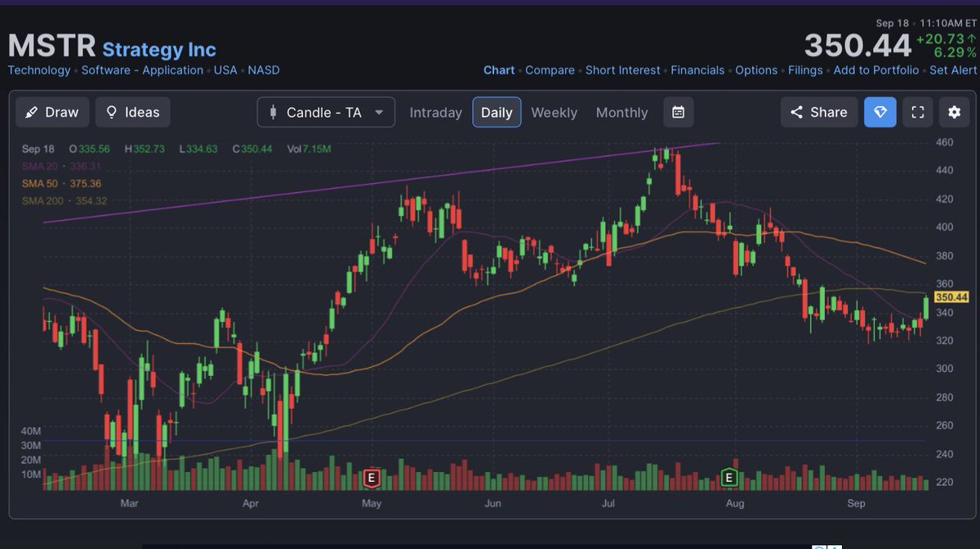Image resolution: width=980 pixels, height=549 pixels.
Task: Click the SMA 20 indicator label
Action: tap(62, 166)
